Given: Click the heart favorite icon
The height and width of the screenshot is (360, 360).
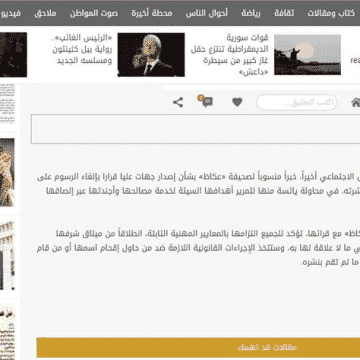Looking at the screenshot, I should click(x=237, y=102).
